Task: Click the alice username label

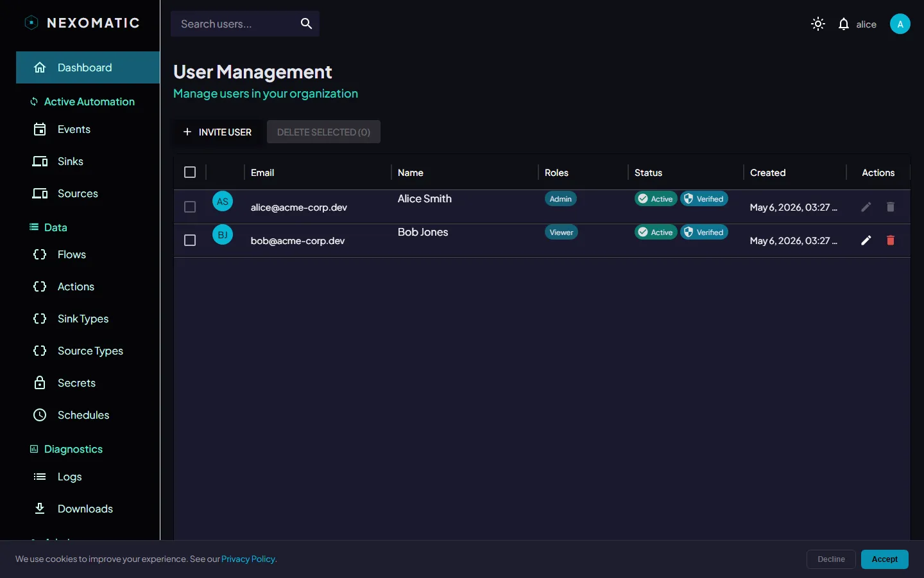Action: [866, 24]
